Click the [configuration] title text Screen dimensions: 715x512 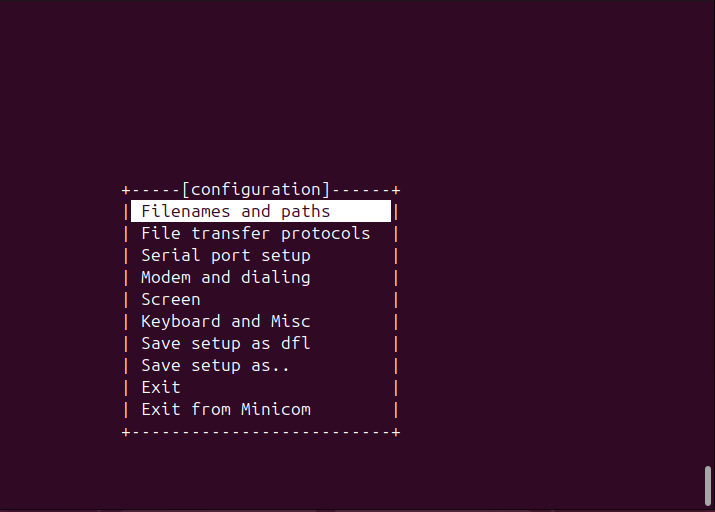pos(256,189)
